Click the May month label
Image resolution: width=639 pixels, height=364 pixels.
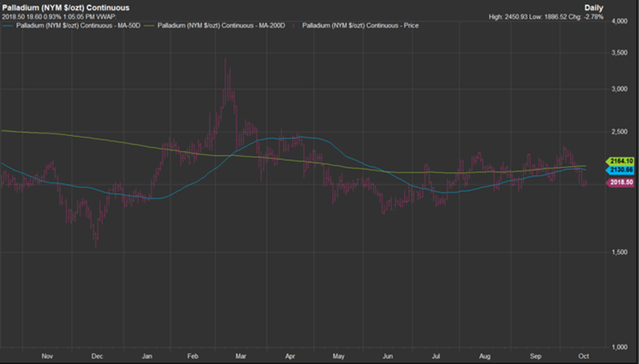338,357
